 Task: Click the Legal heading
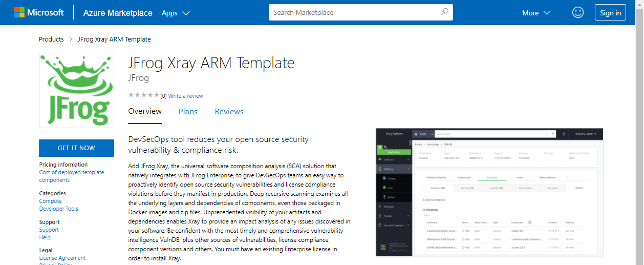(x=46, y=250)
